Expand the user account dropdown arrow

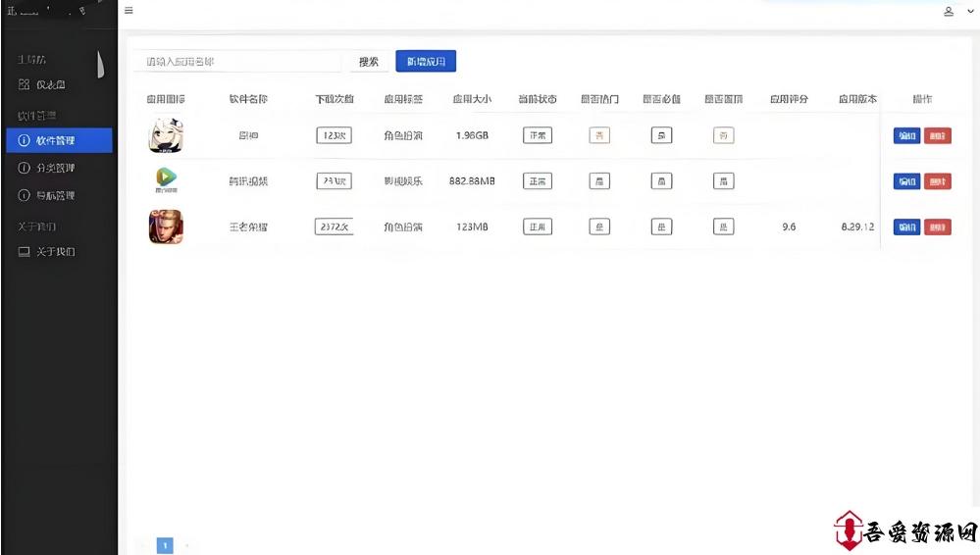[967, 12]
